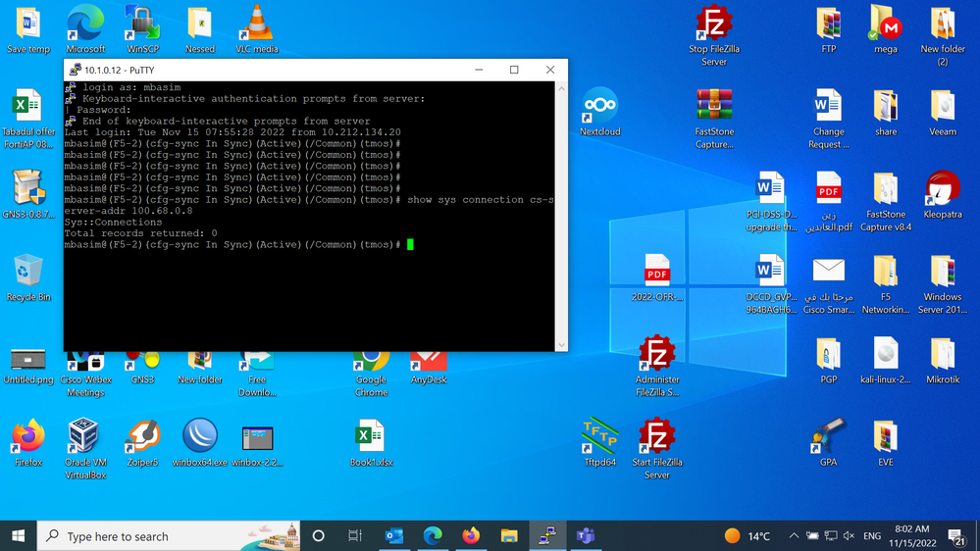This screenshot has height=551, width=980.
Task: Launch VLC media player from desktop
Action: coord(257,24)
